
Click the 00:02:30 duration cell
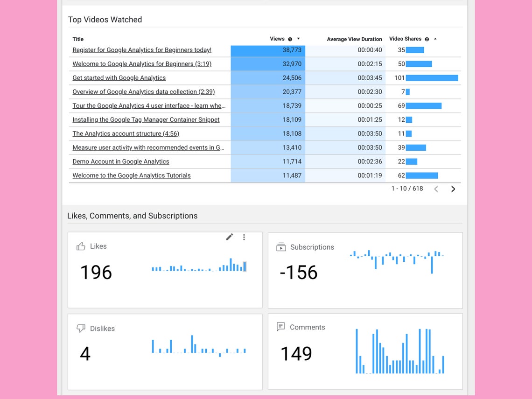345,91
